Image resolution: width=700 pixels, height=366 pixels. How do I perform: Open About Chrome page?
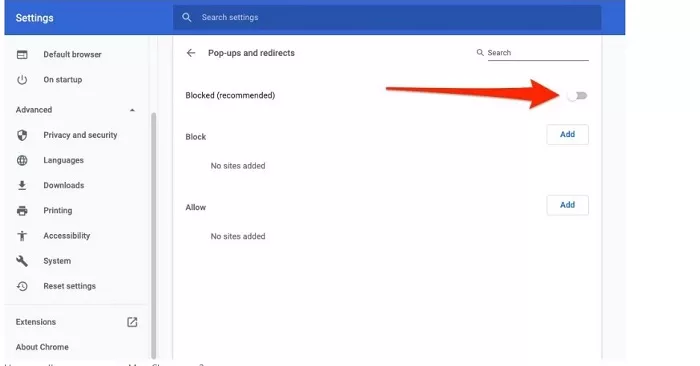pyautogui.click(x=42, y=347)
